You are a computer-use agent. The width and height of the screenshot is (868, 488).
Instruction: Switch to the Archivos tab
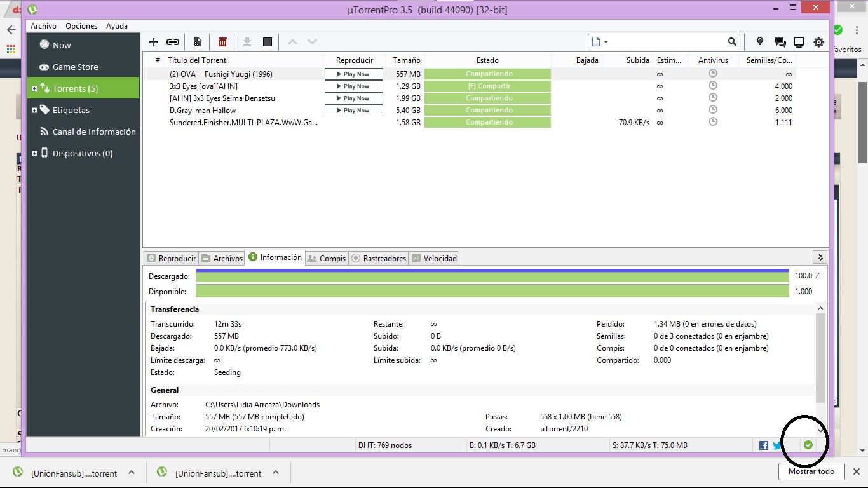coord(222,258)
